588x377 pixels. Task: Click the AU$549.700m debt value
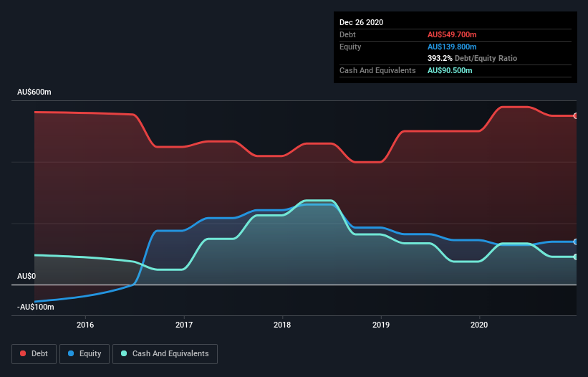click(x=452, y=34)
